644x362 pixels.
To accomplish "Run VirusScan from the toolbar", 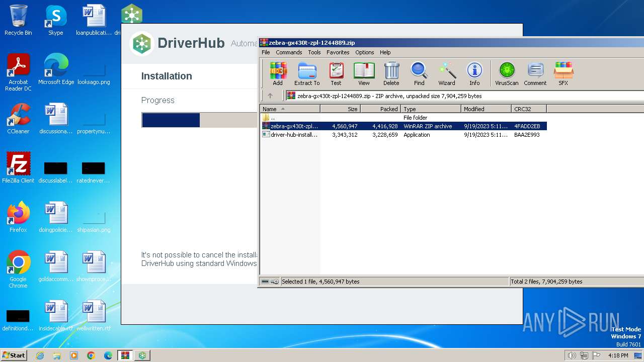I will pos(507,74).
